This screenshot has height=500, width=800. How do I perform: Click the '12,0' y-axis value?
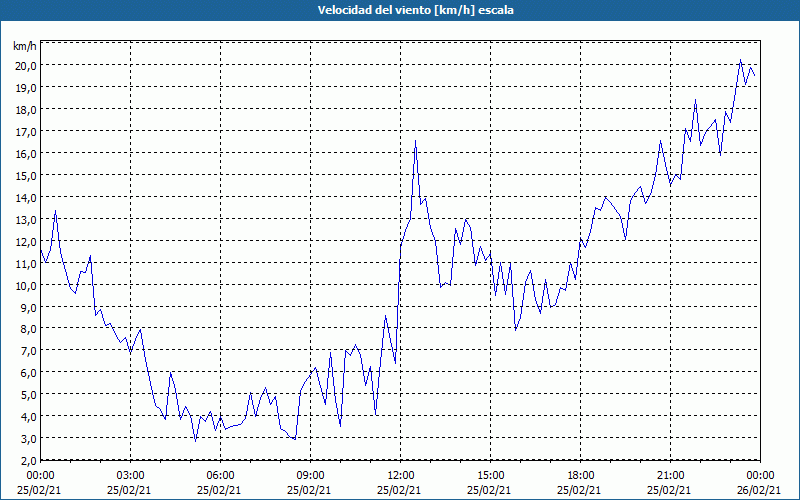(x=27, y=241)
